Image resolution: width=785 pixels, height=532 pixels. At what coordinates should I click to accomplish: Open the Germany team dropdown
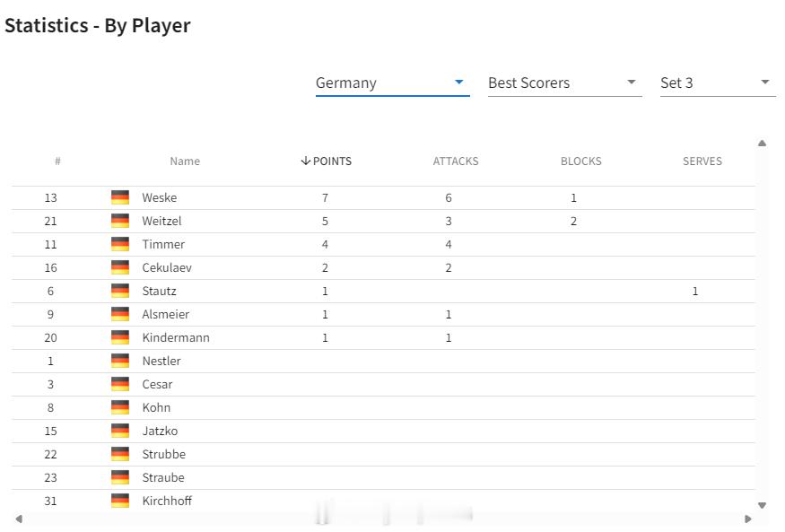392,83
